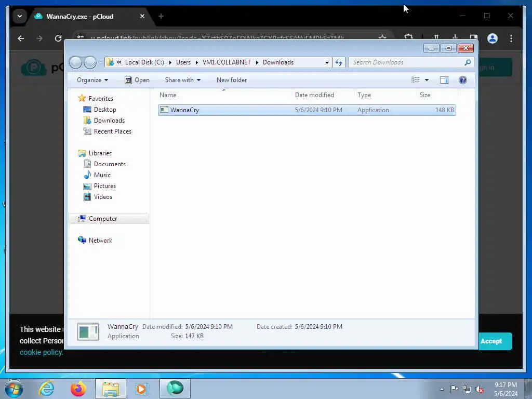Reload the pCloud browser page
Viewport: 532px width, 399px height.
pyautogui.click(x=58, y=38)
